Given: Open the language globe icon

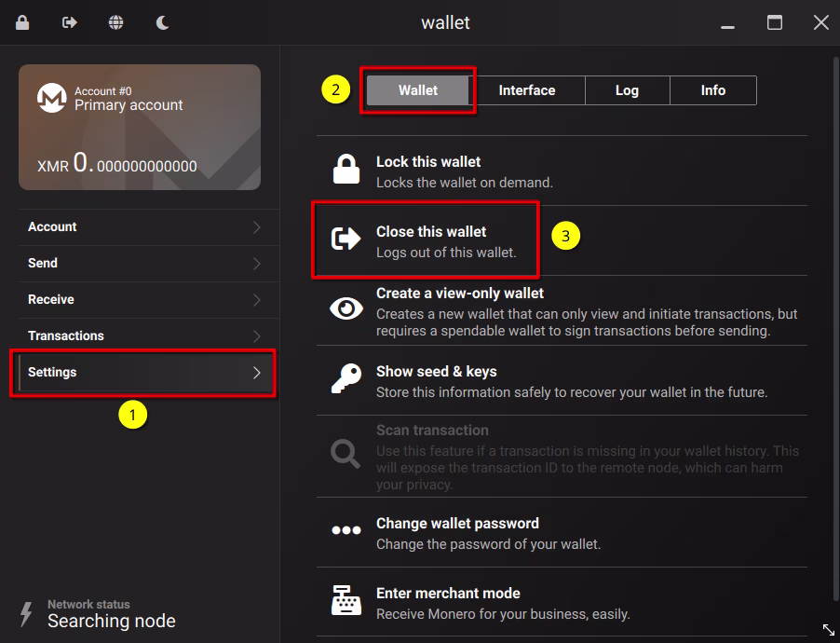Looking at the screenshot, I should [115, 22].
